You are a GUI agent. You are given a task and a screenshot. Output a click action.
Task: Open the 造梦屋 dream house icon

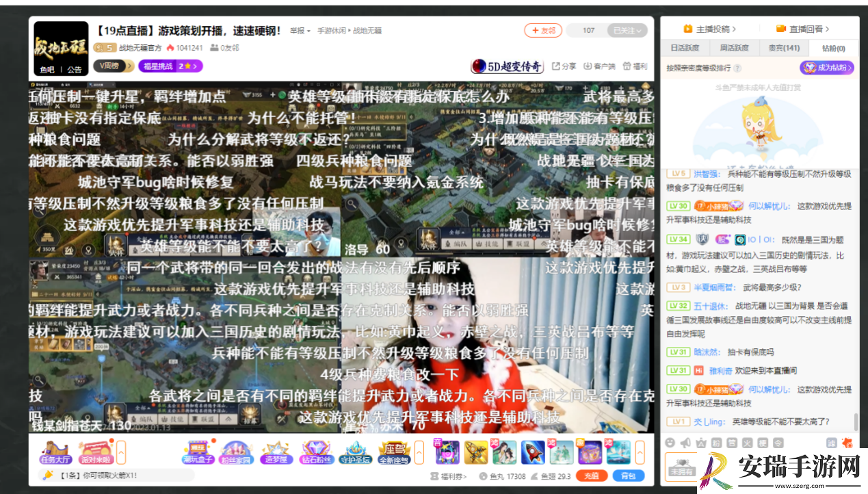(x=276, y=452)
